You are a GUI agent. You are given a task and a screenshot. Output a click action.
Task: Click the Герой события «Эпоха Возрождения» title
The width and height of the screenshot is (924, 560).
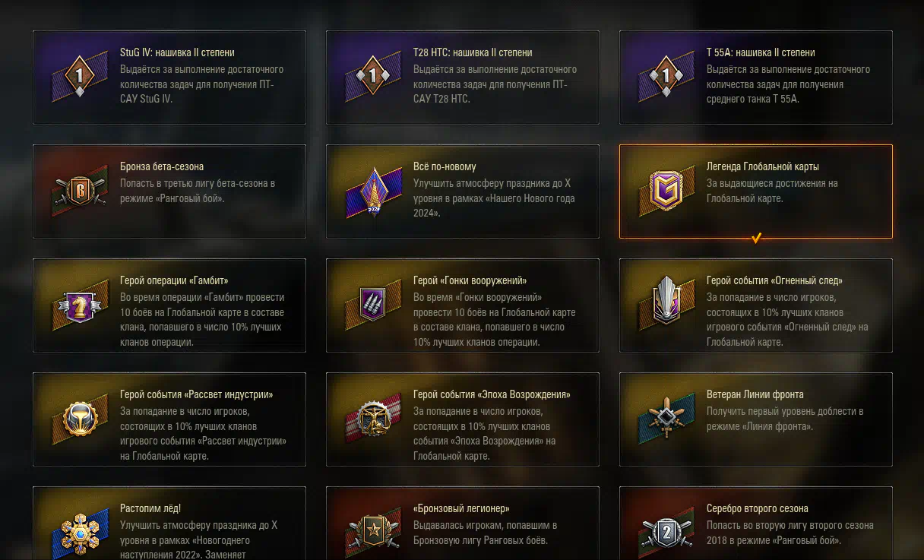(x=492, y=394)
